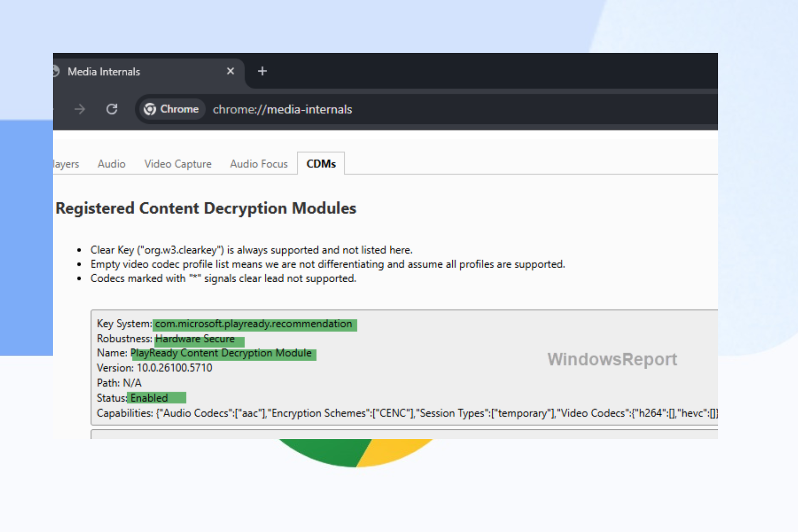This screenshot has width=798, height=532.
Task: Open the Chrome badge in the address bar
Action: 172,109
